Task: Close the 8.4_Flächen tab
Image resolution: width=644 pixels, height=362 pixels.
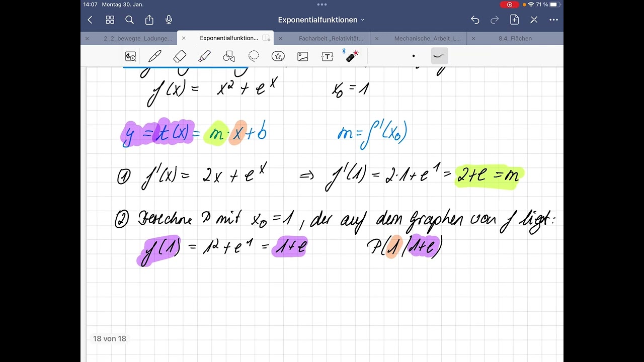Action: [x=473, y=38]
